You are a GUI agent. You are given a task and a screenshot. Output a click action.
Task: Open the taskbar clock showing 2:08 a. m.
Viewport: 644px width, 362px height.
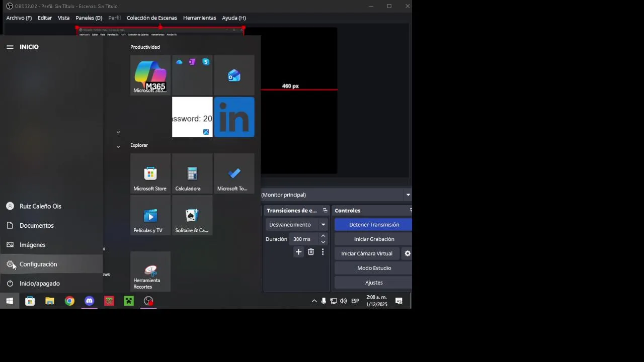pyautogui.click(x=377, y=301)
